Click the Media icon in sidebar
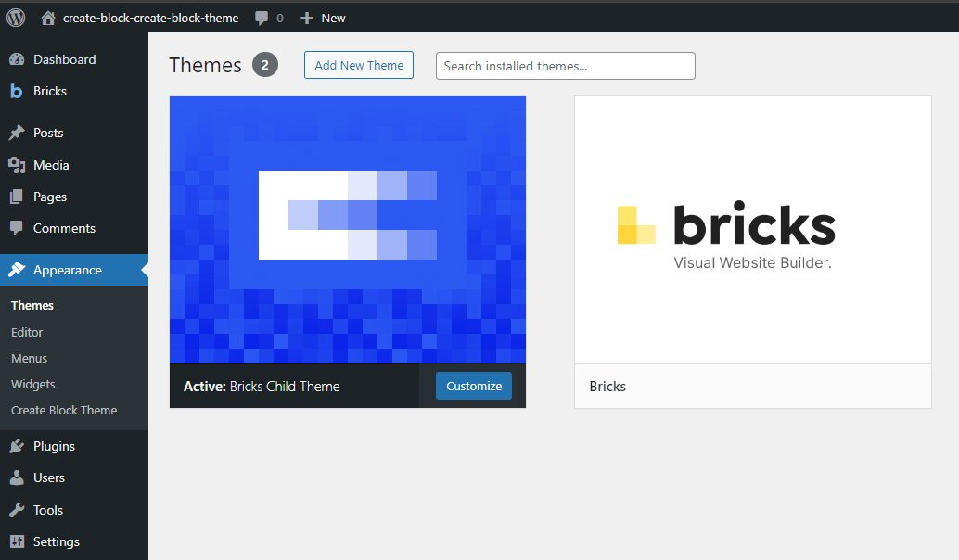959x560 pixels. (17, 165)
